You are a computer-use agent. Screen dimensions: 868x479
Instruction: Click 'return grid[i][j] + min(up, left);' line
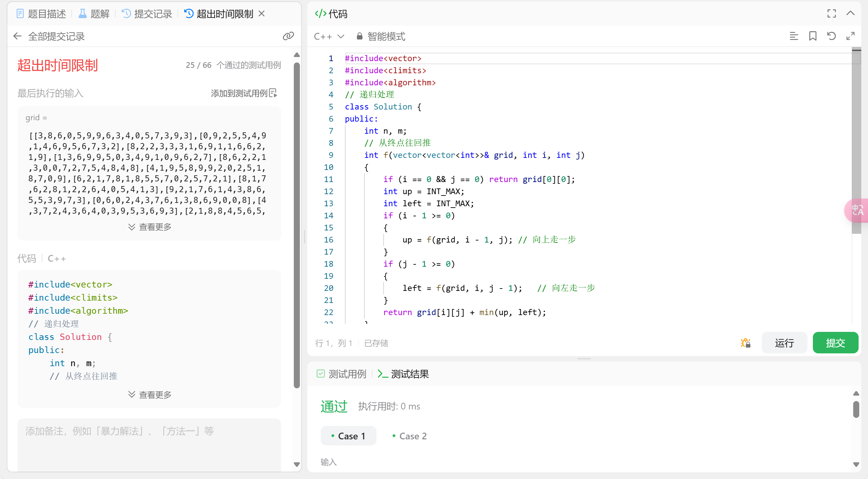click(464, 312)
